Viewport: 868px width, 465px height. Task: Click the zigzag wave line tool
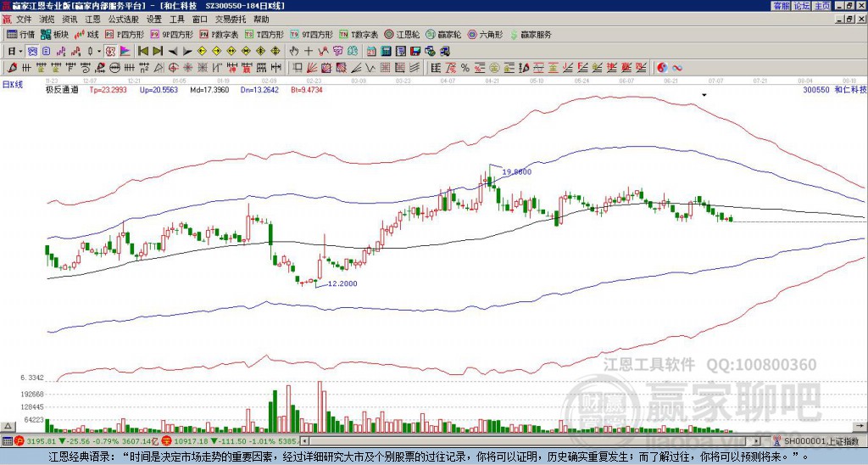(x=370, y=68)
